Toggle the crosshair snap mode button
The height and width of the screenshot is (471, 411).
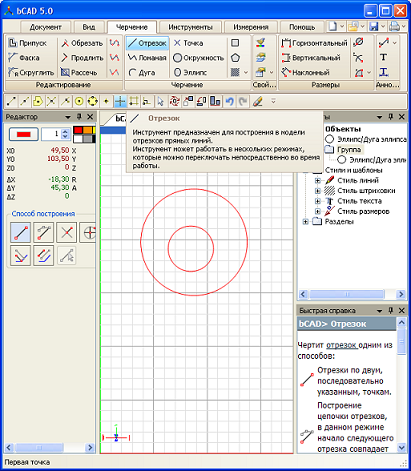120,101
